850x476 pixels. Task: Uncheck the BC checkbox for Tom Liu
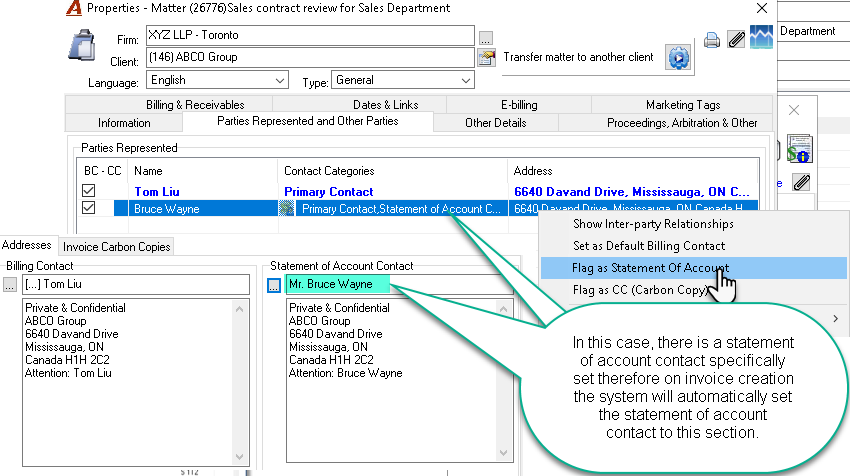click(x=88, y=191)
